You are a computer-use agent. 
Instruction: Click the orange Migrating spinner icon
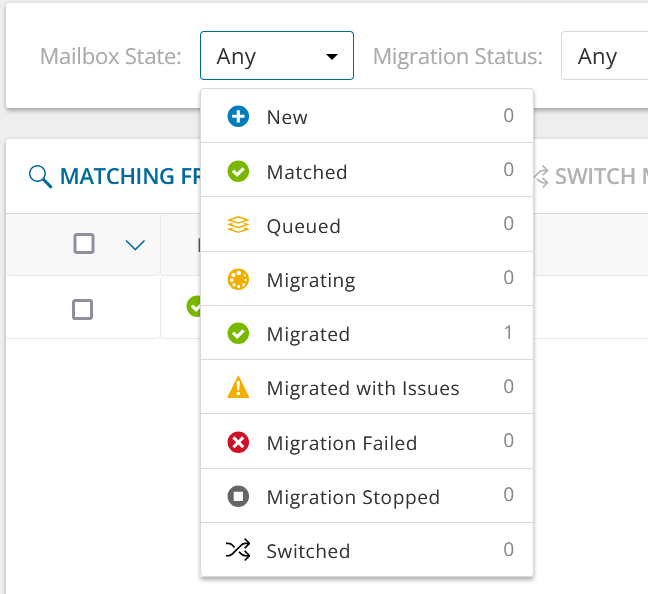pos(238,280)
